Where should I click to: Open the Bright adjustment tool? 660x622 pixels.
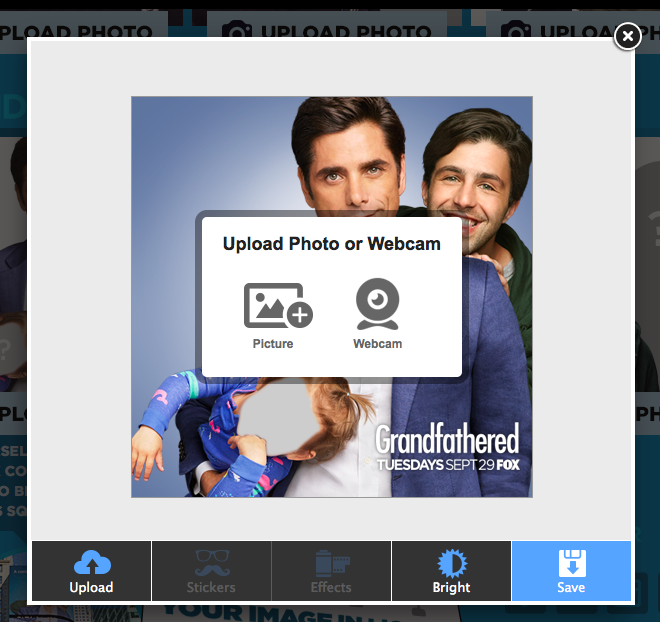(x=451, y=571)
